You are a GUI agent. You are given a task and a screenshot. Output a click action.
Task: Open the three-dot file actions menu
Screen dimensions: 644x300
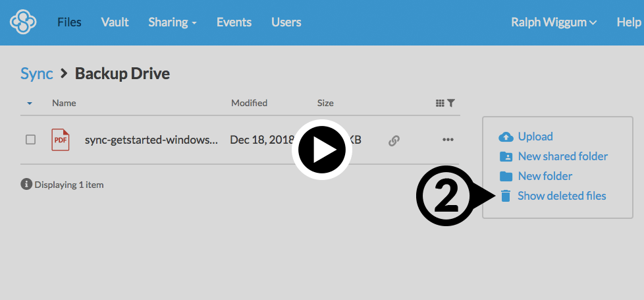click(x=448, y=140)
